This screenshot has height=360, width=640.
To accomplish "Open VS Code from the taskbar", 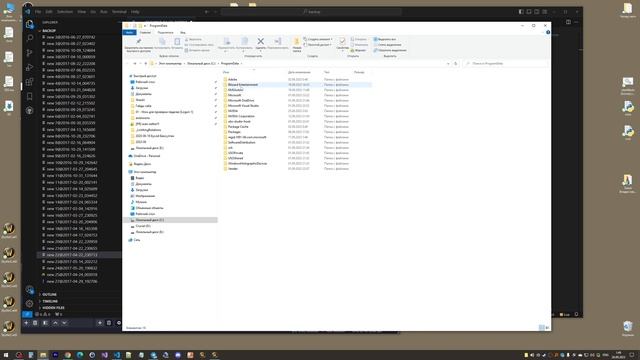I will (x=117, y=355).
